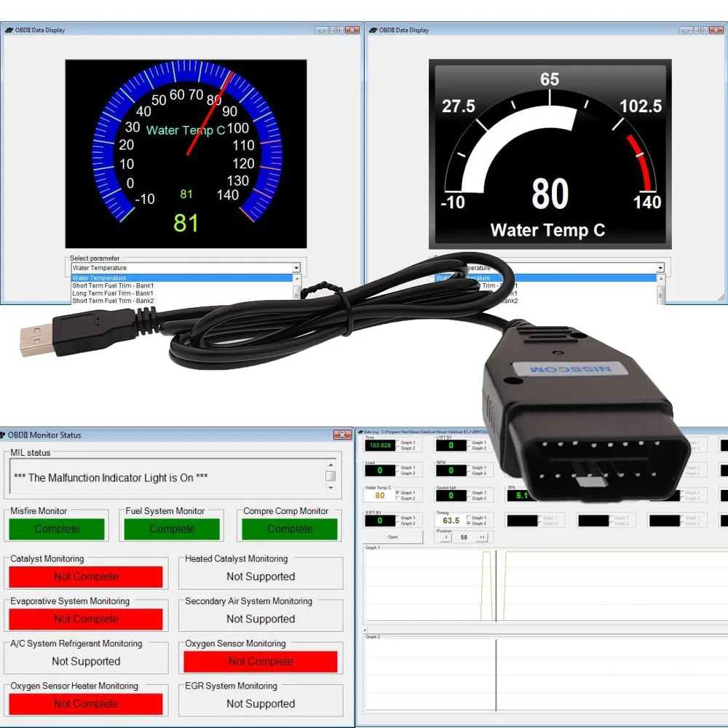Click app icon in right OBDII Data Display title bar
This screenshot has width=728, height=728.
373,31
